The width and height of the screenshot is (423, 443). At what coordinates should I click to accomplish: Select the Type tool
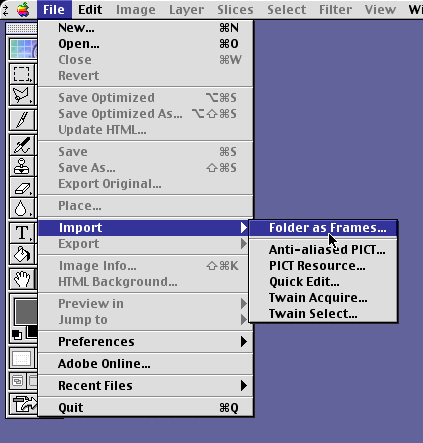pos(22,233)
